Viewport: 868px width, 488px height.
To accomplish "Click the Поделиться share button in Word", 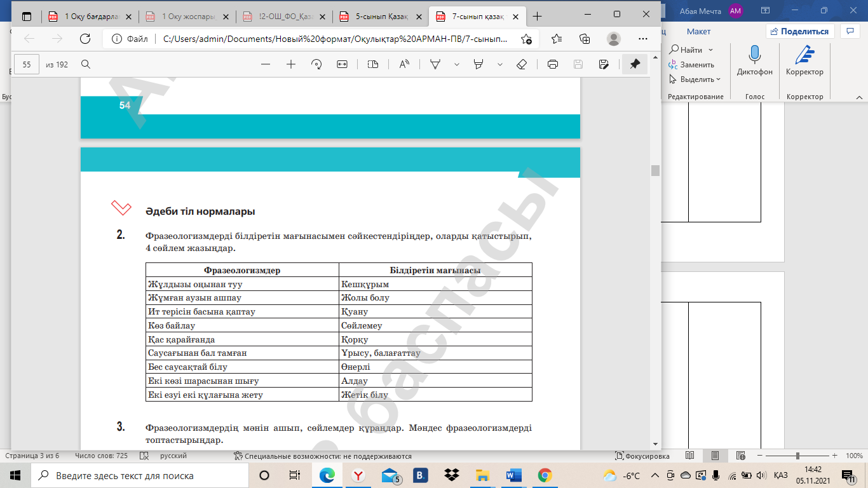I will pos(799,31).
